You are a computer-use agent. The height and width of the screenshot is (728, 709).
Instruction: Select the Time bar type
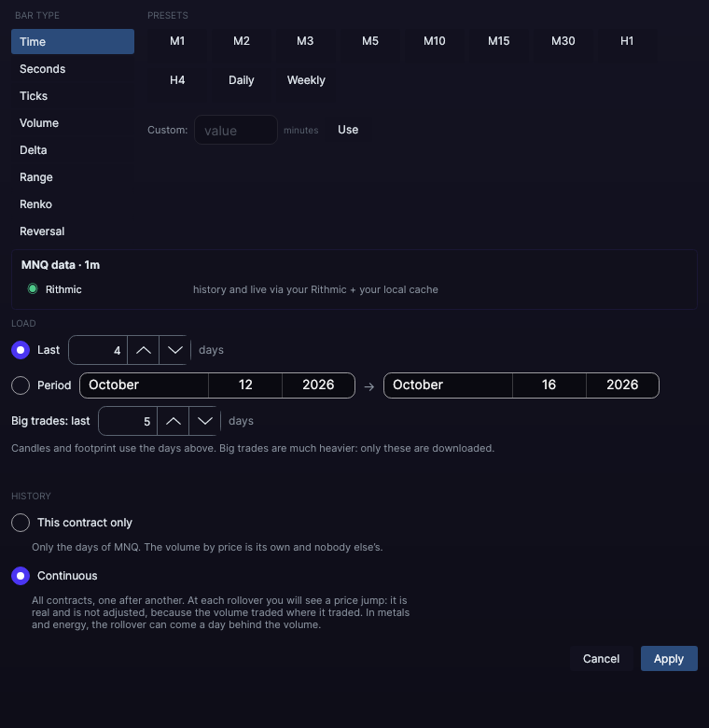pyautogui.click(x=73, y=42)
